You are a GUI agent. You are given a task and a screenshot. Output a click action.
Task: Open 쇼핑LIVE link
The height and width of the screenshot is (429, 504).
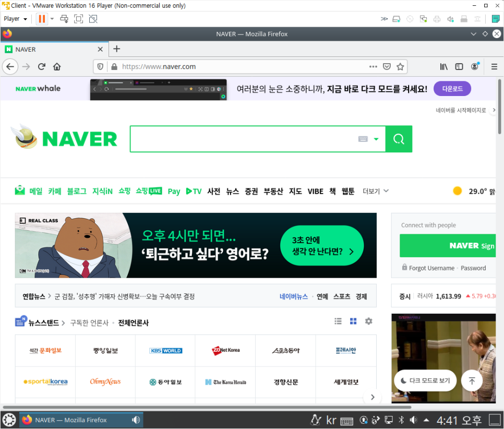149,191
